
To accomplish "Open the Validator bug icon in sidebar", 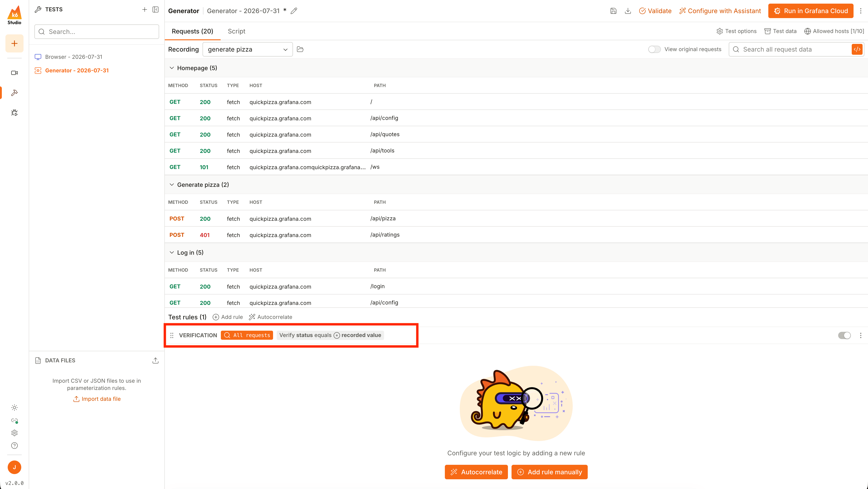I will point(14,113).
